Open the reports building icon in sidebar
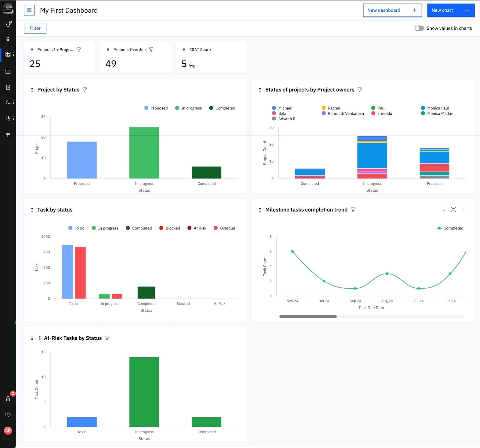This screenshot has height=448, width=480. click(8, 71)
